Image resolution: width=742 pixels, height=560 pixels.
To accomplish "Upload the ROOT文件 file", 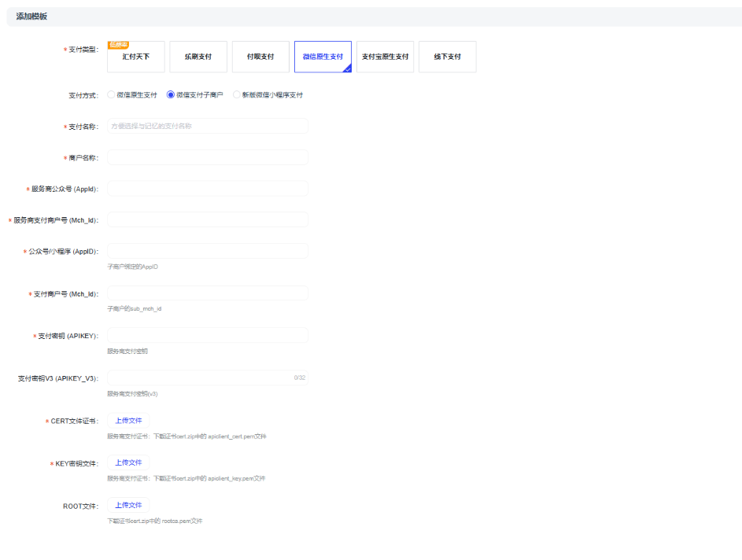I will click(128, 505).
